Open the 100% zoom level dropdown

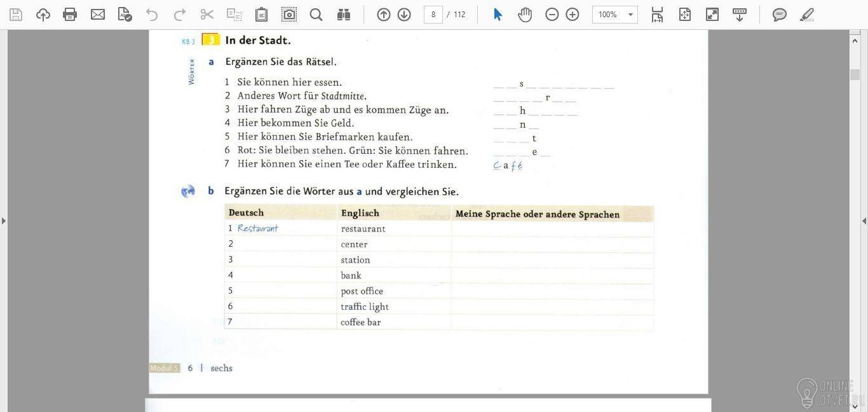[614, 14]
